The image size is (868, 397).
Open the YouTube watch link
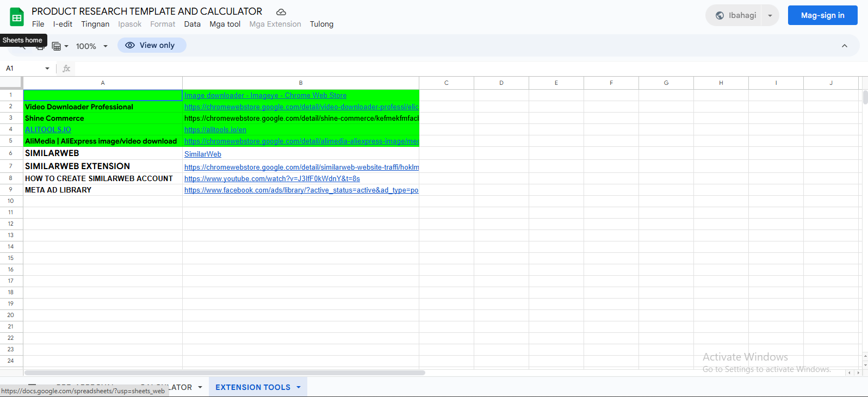[272, 178]
